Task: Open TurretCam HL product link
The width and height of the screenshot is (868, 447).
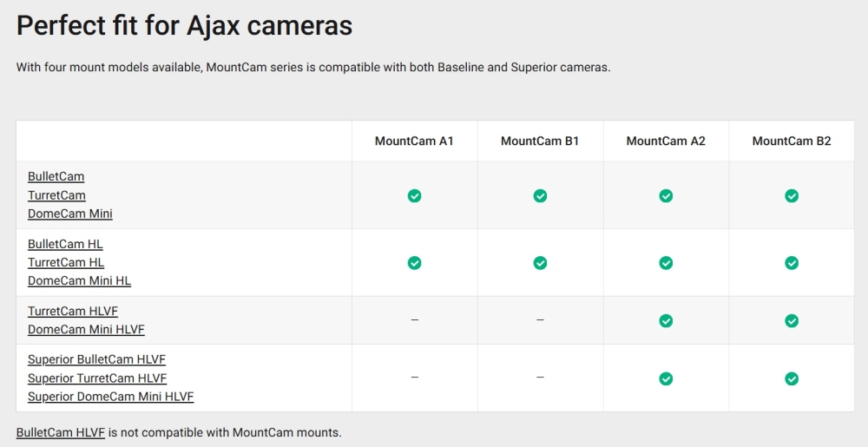Action: pos(66,262)
